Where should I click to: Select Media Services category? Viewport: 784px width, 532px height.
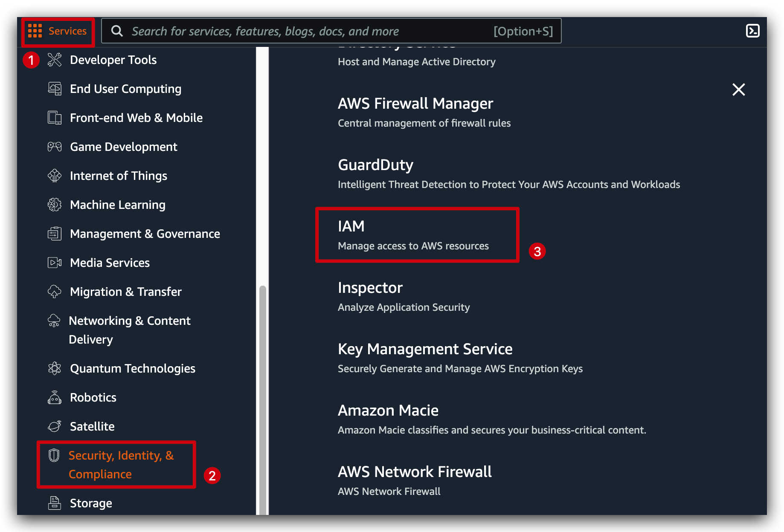[110, 263]
